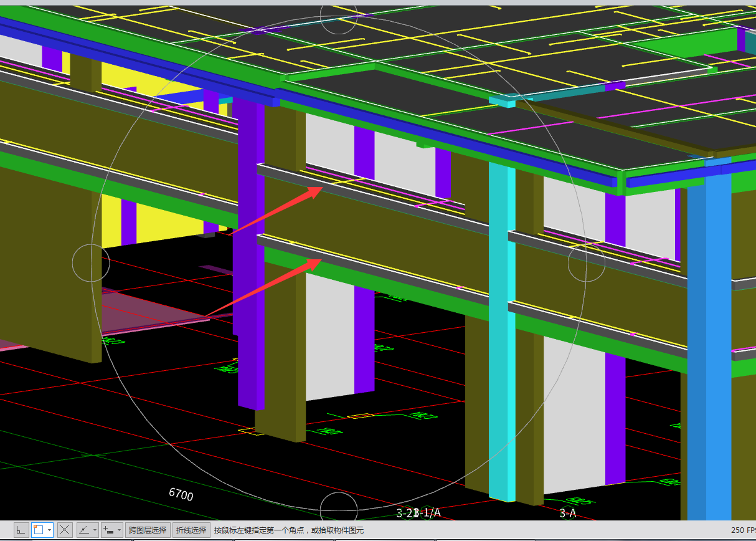Expand the angle snap dropdown arrow
756x541 pixels.
94,530
